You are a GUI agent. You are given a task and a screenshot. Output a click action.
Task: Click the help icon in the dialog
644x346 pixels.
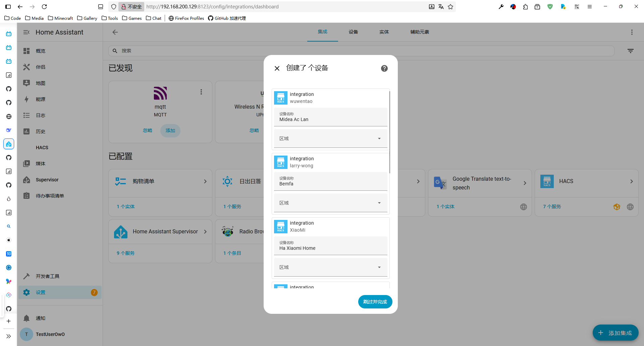click(384, 68)
